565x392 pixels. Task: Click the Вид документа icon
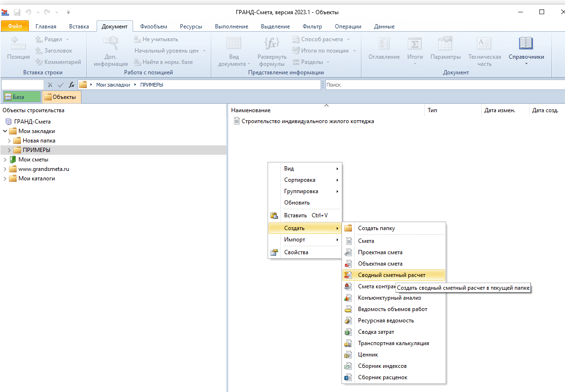point(233,44)
